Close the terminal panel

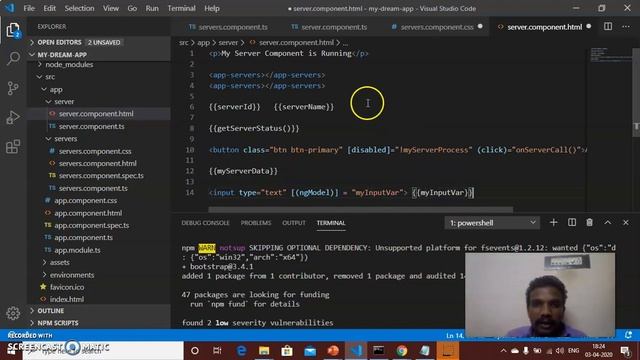pos(626,222)
